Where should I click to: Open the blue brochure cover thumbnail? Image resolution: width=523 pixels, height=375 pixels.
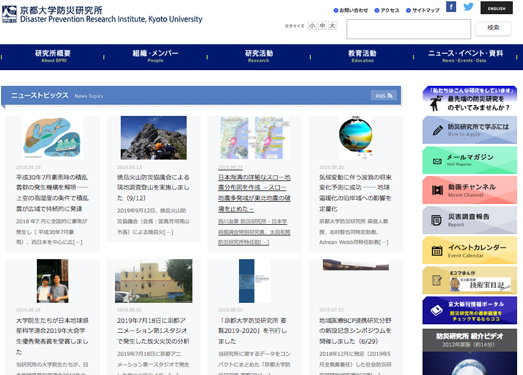pyautogui.click(x=254, y=281)
